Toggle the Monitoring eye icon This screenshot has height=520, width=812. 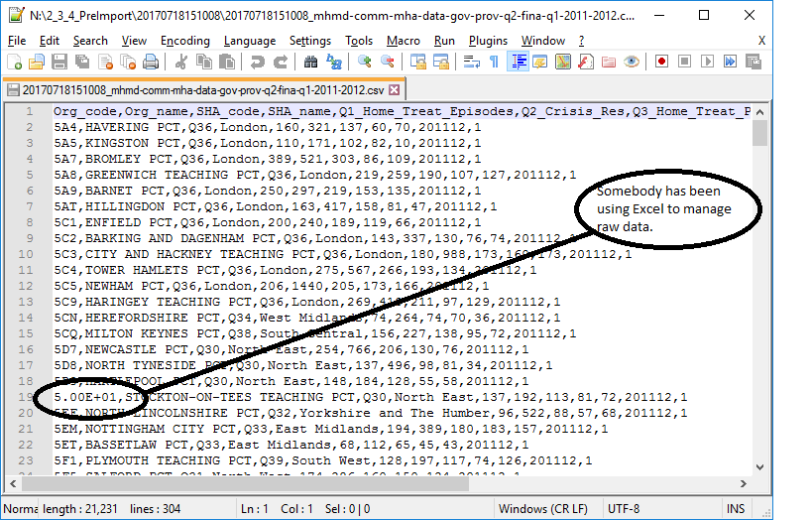632,63
